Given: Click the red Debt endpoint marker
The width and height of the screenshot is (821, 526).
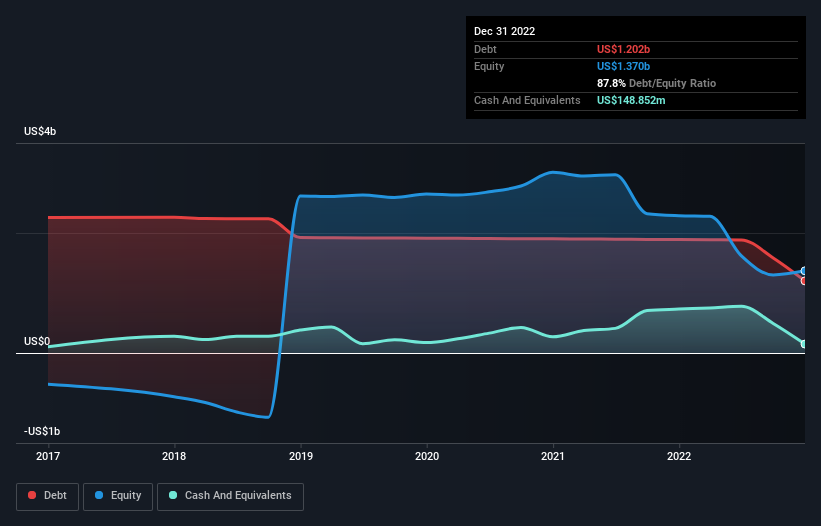Looking at the screenshot, I should [804, 281].
